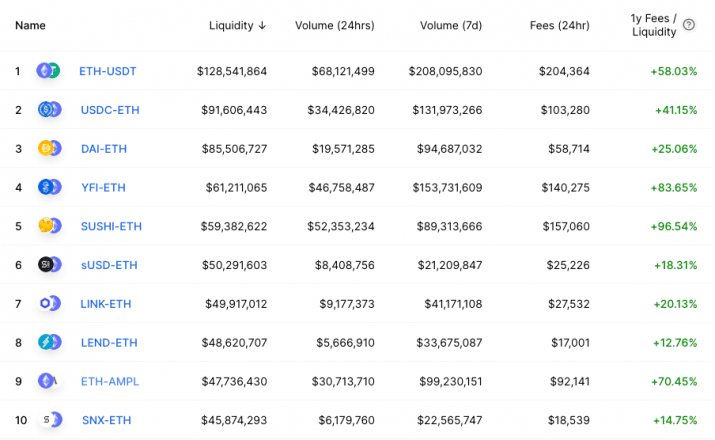The width and height of the screenshot is (715, 440).
Task: Select DAI-ETH liquidity value $85,506,727
Action: (x=234, y=149)
